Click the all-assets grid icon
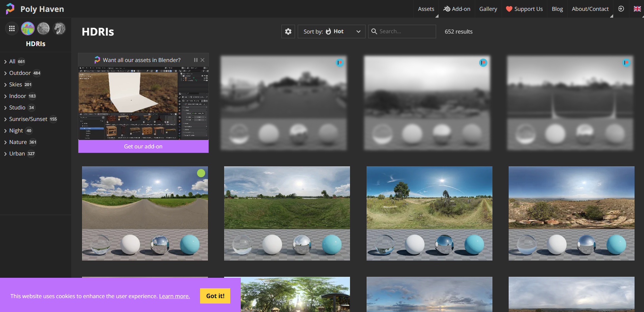This screenshot has width=644, height=312. pyautogui.click(x=12, y=28)
